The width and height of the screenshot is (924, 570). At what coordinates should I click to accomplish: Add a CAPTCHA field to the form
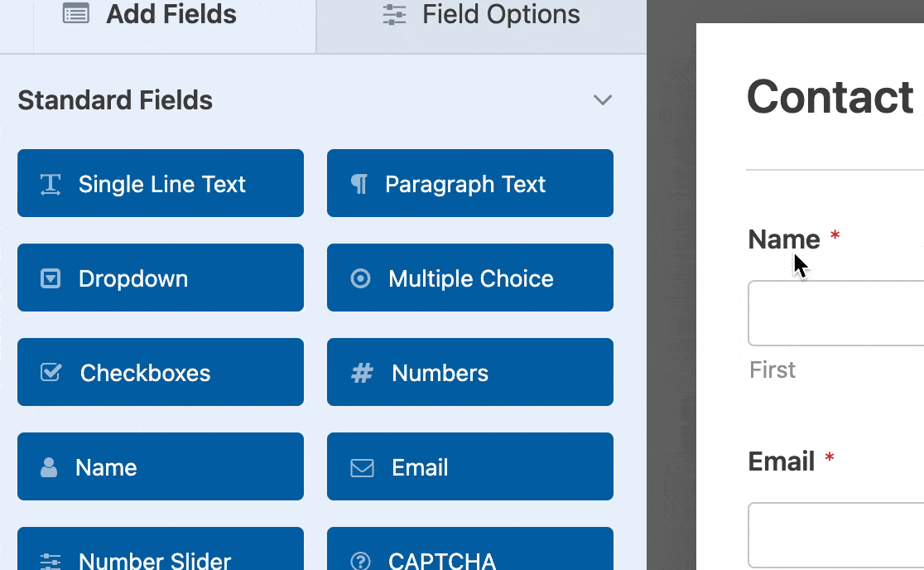click(469, 559)
